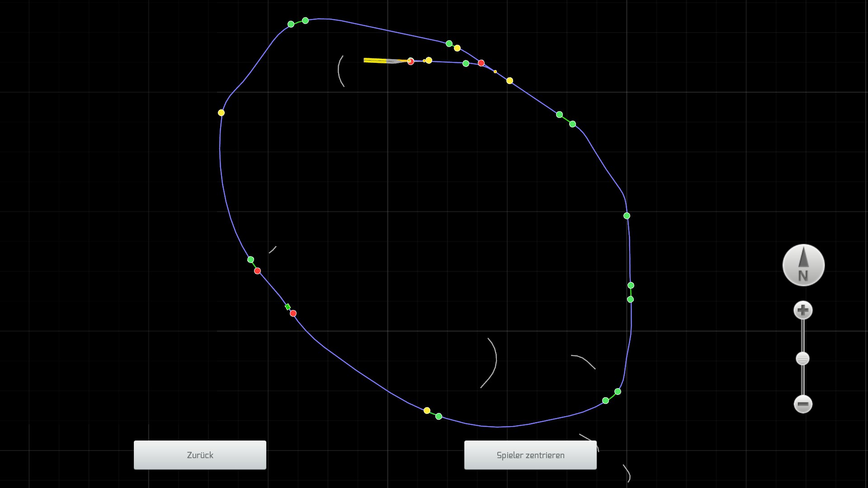Click the Zurück button
The height and width of the screenshot is (488, 868).
200,455
